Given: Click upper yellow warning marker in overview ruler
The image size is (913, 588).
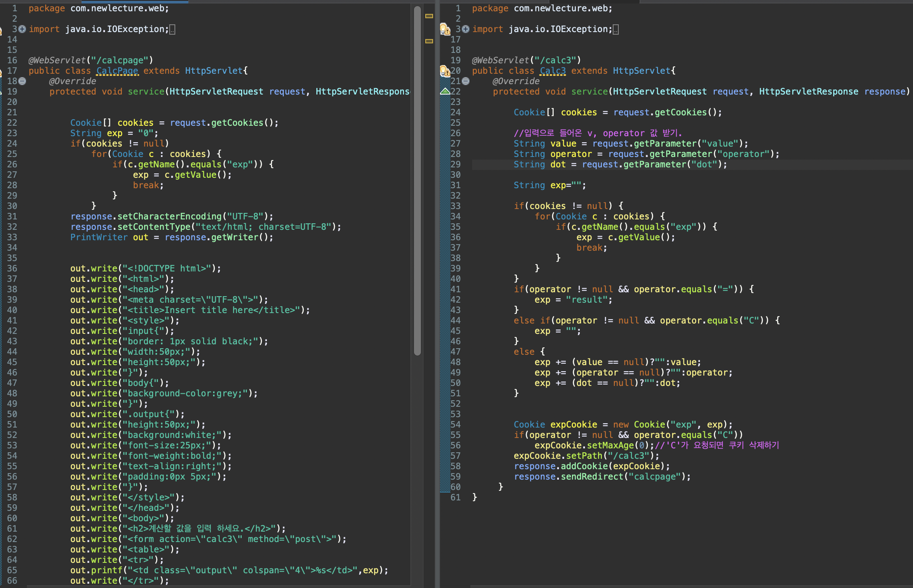Looking at the screenshot, I should [x=429, y=16].
